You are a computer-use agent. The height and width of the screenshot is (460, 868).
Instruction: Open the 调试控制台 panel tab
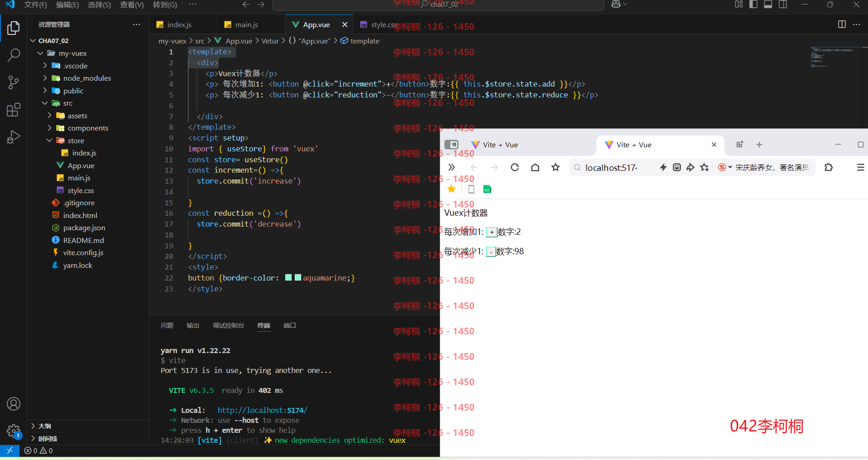228,325
